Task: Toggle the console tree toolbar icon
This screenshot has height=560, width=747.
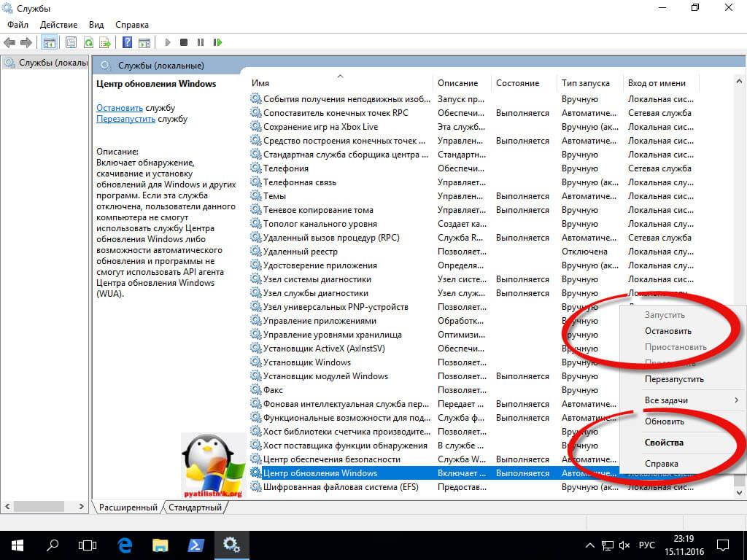Action: pyautogui.click(x=49, y=43)
